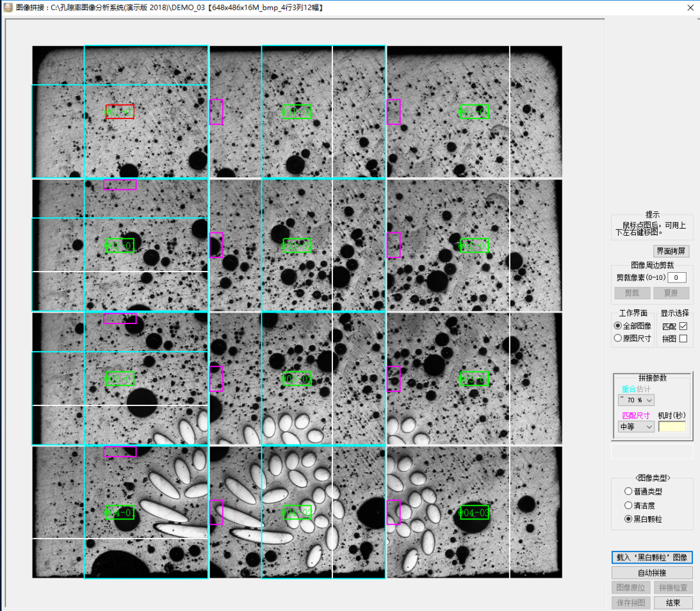Image resolution: width=700 pixels, height=611 pixels.
Task: Select the 原图尺寸 radio button
Action: click(x=618, y=338)
